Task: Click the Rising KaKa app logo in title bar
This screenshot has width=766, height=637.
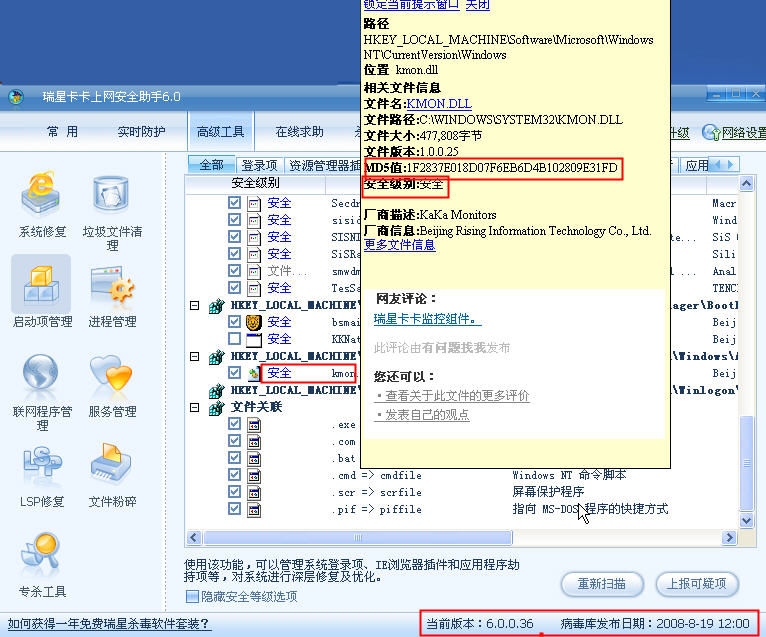Action: coord(16,97)
